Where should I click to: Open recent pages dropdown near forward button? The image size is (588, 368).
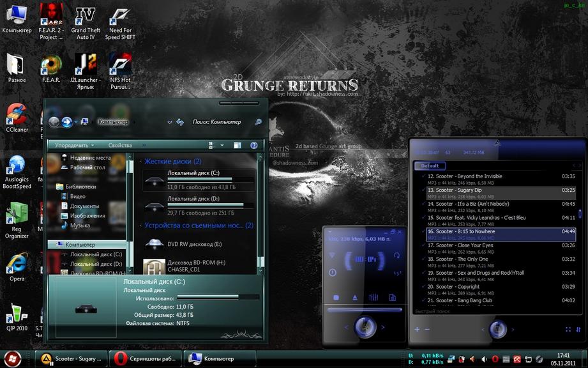(76, 122)
